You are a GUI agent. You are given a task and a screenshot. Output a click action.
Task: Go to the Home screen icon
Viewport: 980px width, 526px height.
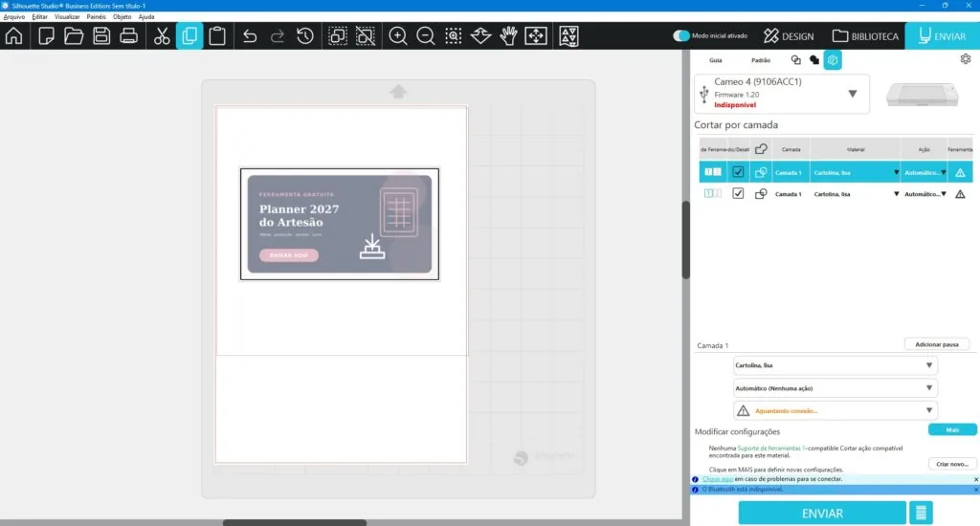[x=13, y=35]
